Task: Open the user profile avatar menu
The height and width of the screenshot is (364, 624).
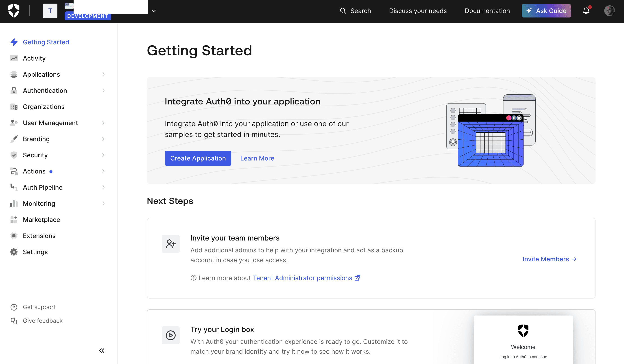Action: pyautogui.click(x=609, y=11)
